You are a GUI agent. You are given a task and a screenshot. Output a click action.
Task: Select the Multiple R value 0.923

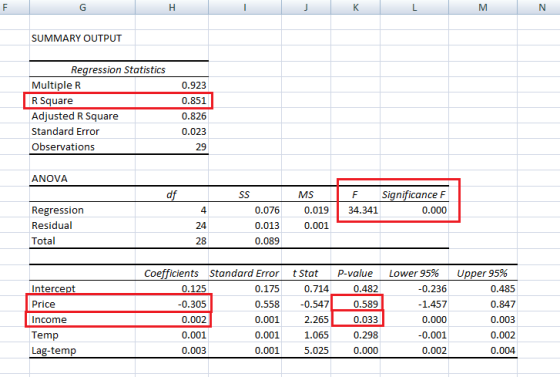(x=194, y=85)
